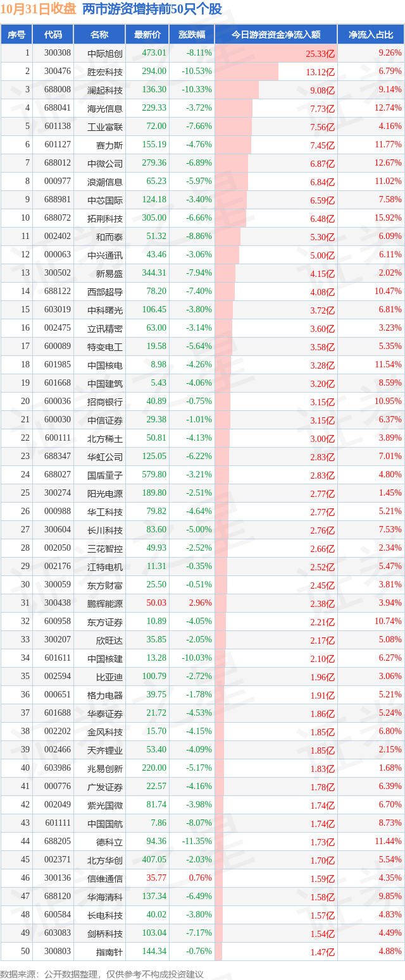
Task: Click 海光信息 price 229.33
Action: 154,109
